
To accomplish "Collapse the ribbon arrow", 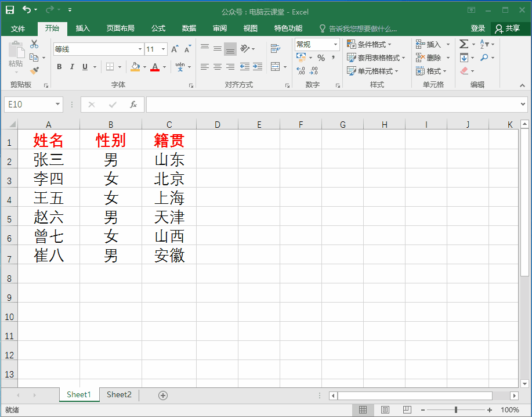I will coord(523,85).
